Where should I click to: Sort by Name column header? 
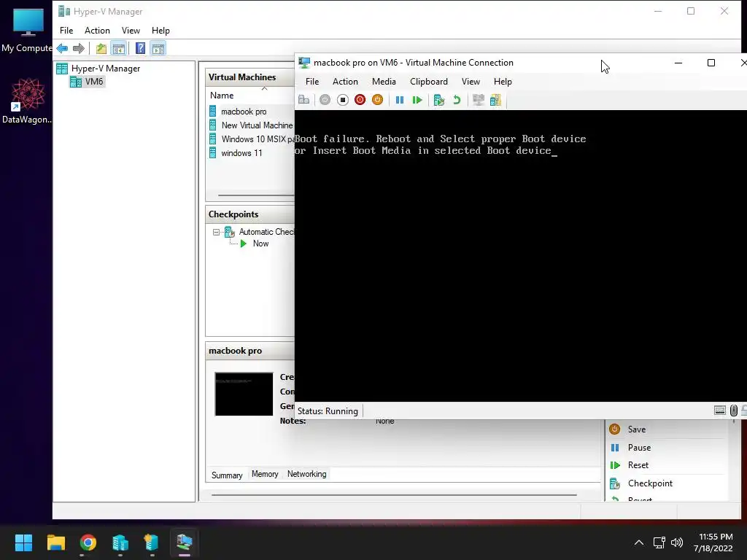point(222,96)
